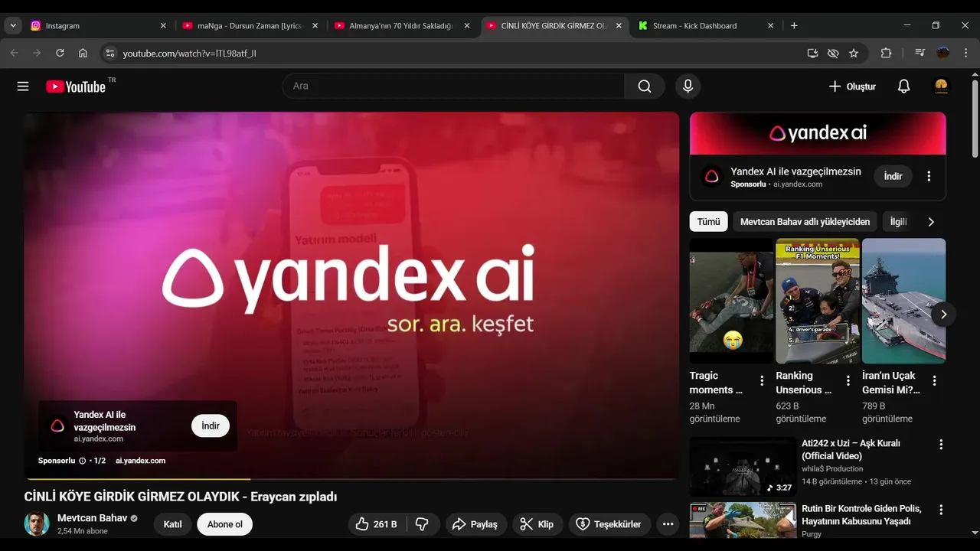Screen dimensions: 980x551
Task: Open Rutin Bir Kontrole Giden Polis video
Action: (743, 520)
